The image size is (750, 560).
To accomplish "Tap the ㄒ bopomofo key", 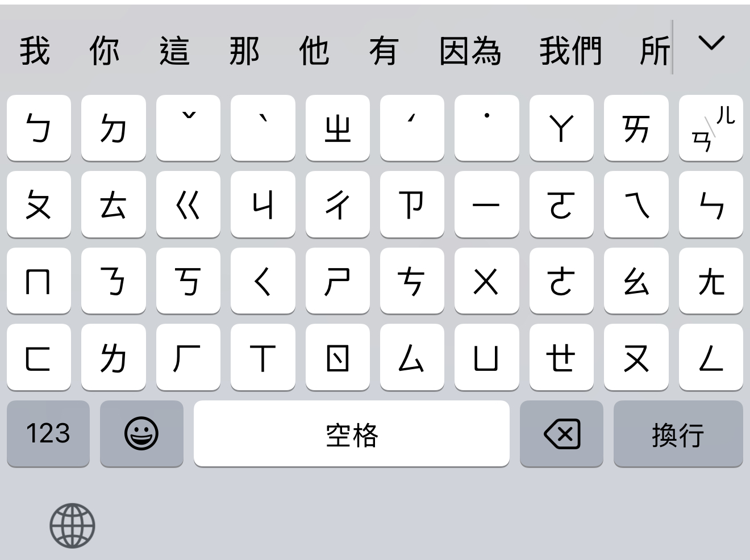I will pyautogui.click(x=263, y=357).
